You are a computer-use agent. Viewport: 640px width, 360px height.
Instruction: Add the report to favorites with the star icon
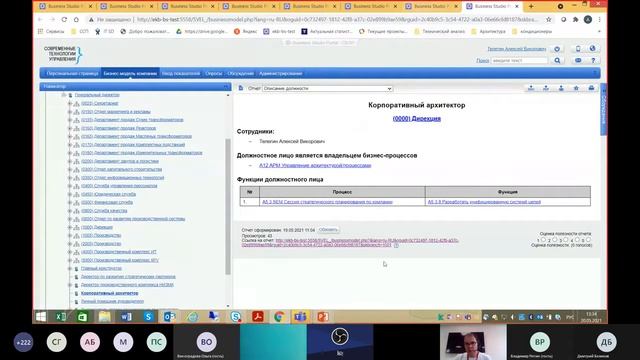[576, 88]
